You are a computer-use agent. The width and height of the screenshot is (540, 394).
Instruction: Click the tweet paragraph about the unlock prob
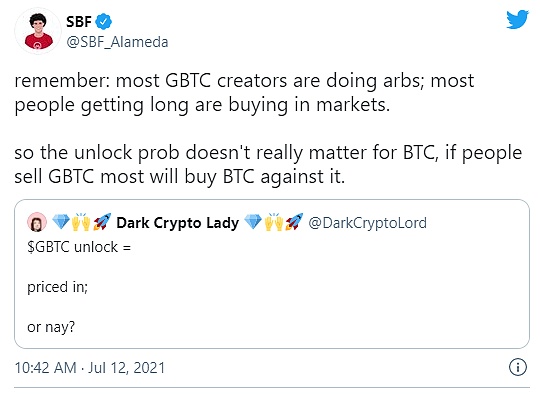(x=268, y=165)
